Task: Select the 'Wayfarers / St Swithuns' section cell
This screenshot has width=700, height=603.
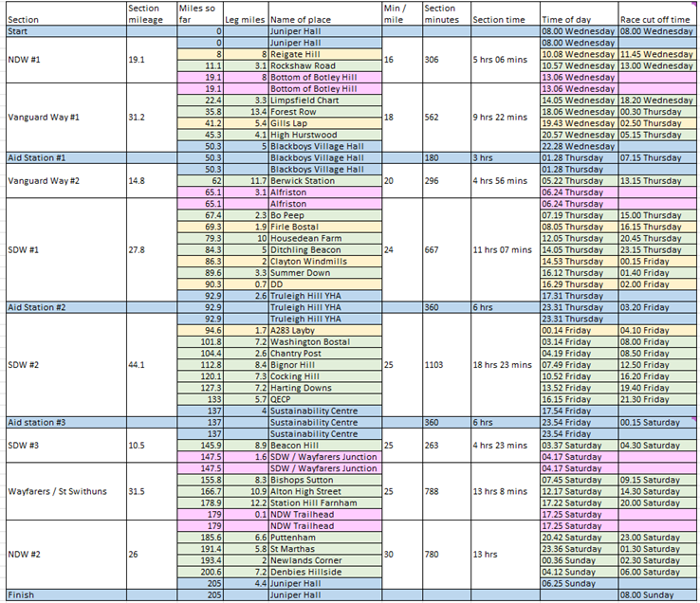Action: [66, 491]
